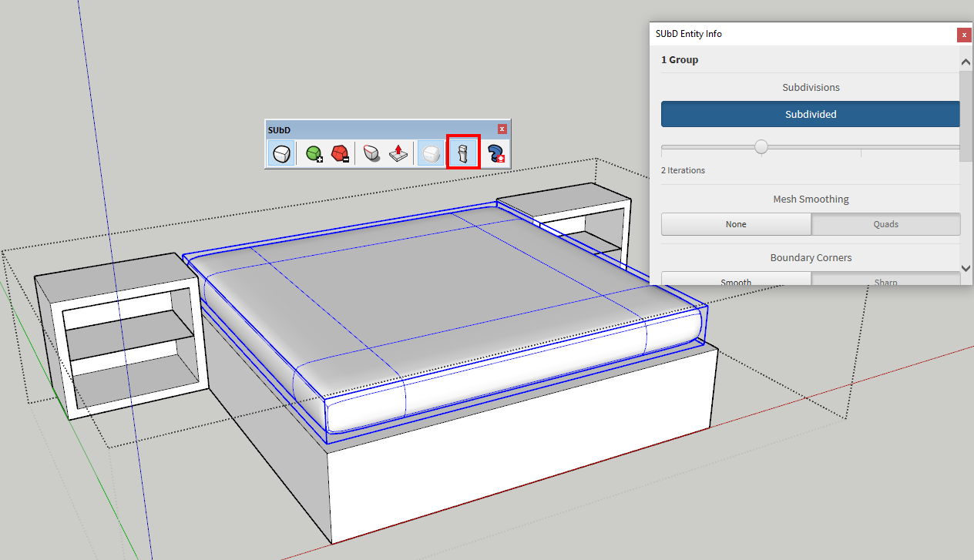Click the 2 Iterations label
This screenshot has height=560, width=974.
point(683,170)
